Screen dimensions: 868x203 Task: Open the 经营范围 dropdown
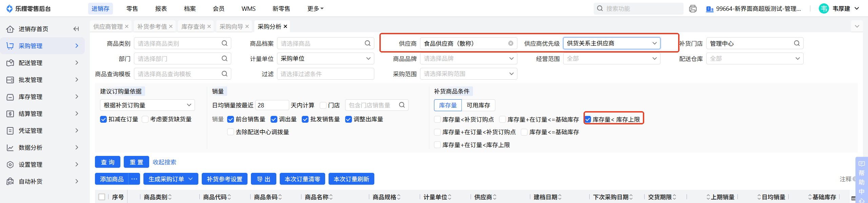pos(612,59)
